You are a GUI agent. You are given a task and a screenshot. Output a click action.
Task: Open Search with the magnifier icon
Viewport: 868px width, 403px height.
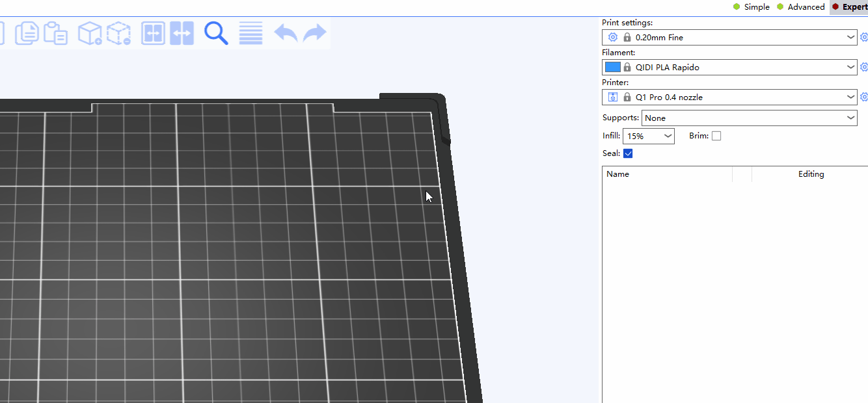(x=216, y=33)
